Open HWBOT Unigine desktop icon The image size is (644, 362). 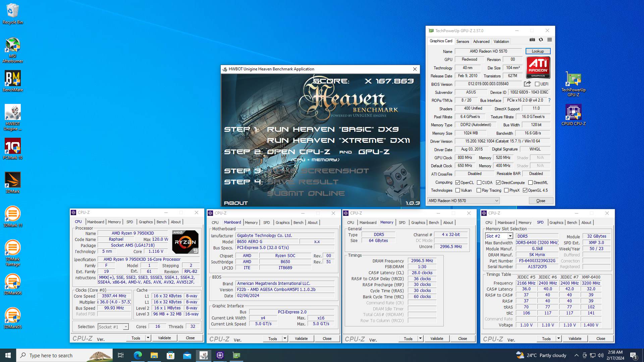tap(12, 117)
